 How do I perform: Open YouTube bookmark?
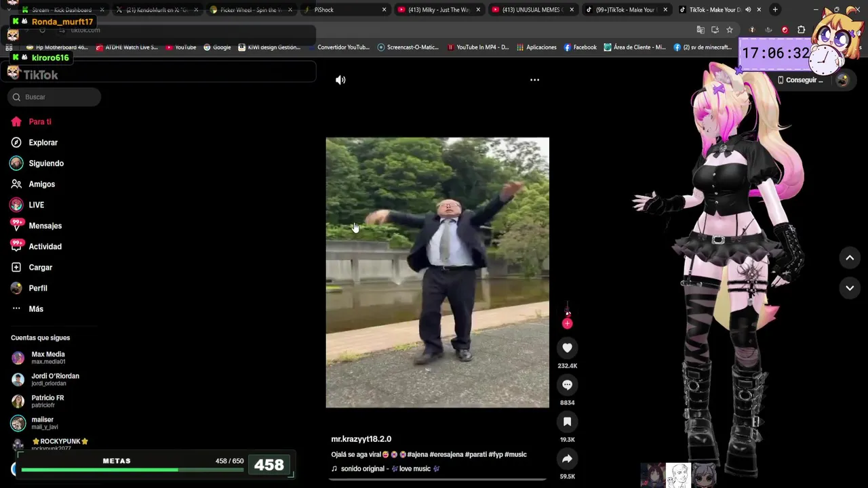(180, 47)
